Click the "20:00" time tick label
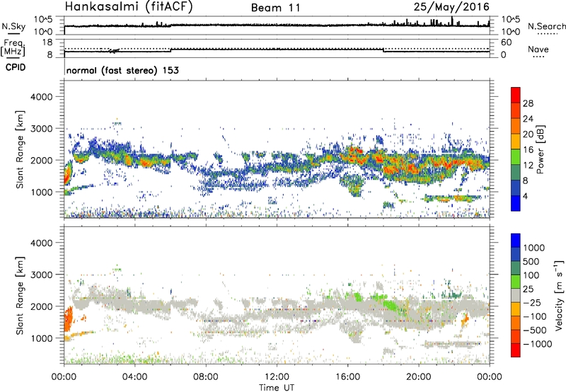 pos(418,377)
